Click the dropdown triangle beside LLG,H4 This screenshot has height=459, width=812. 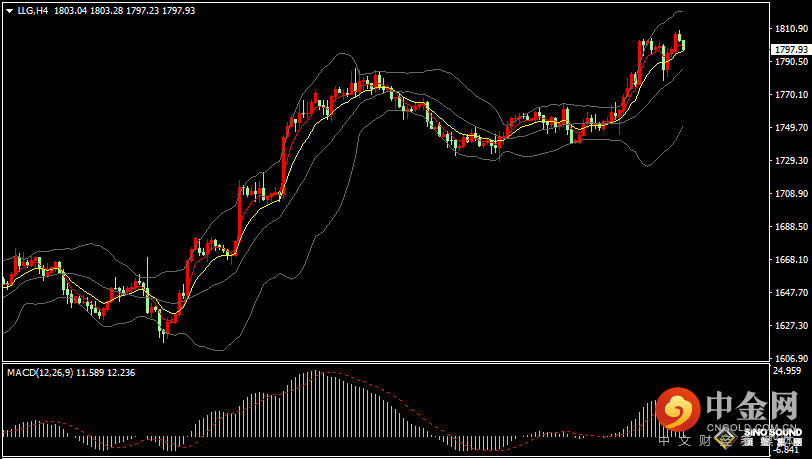coord(9,10)
